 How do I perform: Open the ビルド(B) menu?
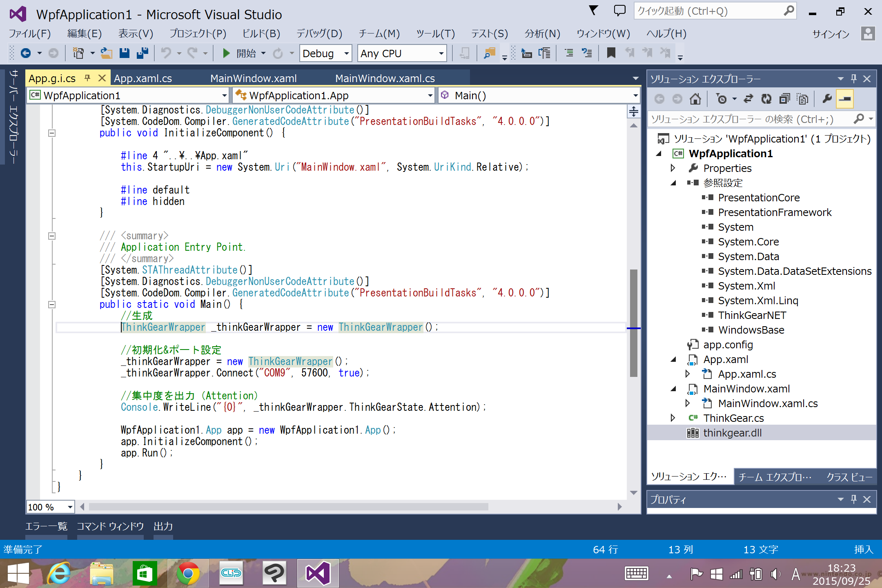(x=261, y=33)
